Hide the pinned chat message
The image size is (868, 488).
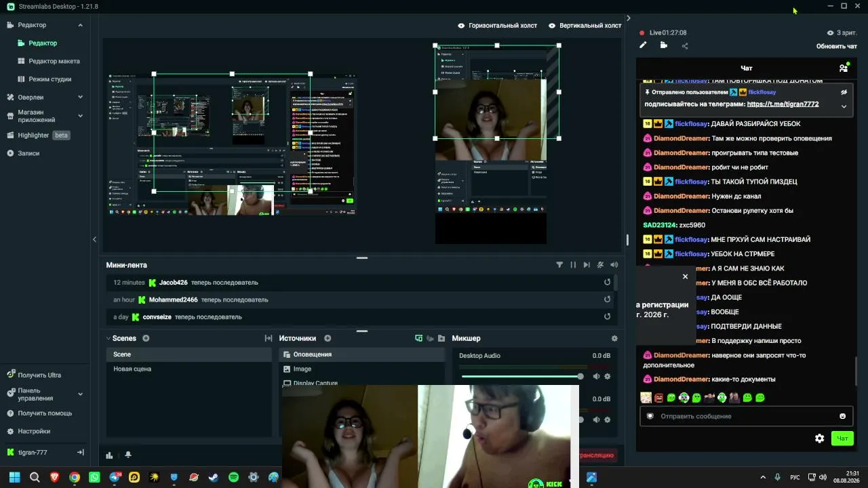[x=844, y=92]
